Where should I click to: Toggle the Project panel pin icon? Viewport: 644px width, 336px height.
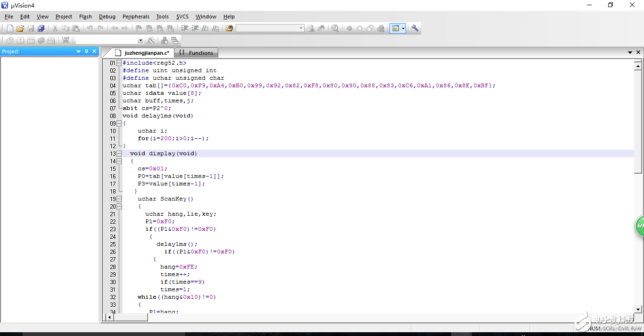86,51
